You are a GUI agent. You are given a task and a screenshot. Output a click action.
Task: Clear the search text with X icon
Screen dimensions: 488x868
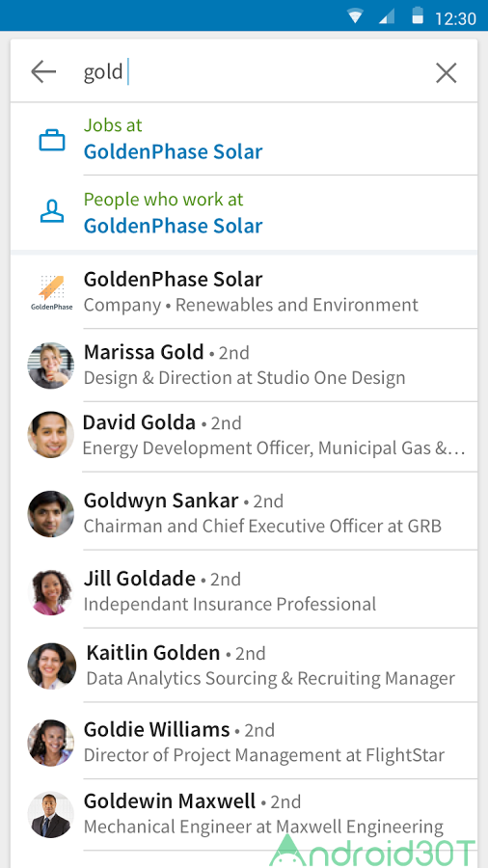446,72
